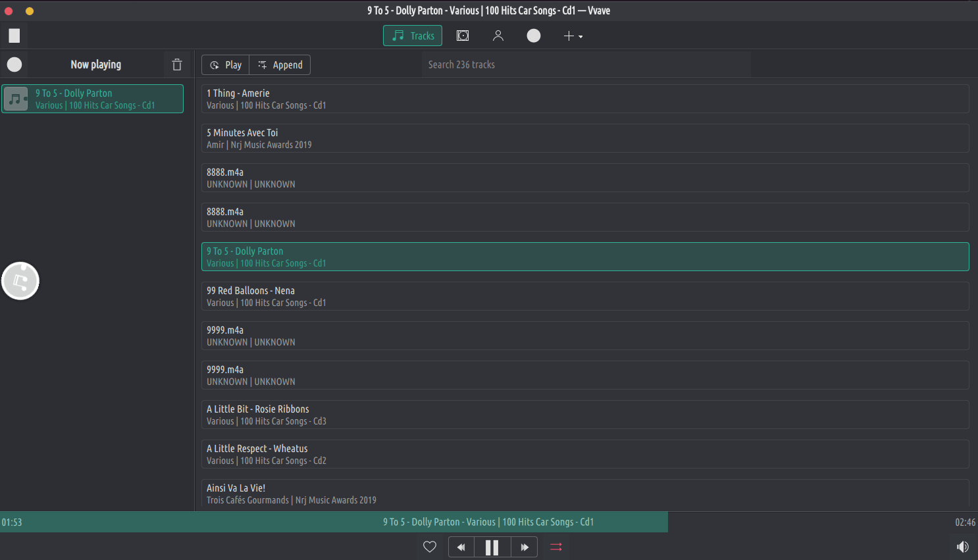Click the floating round music widget

tap(20, 281)
